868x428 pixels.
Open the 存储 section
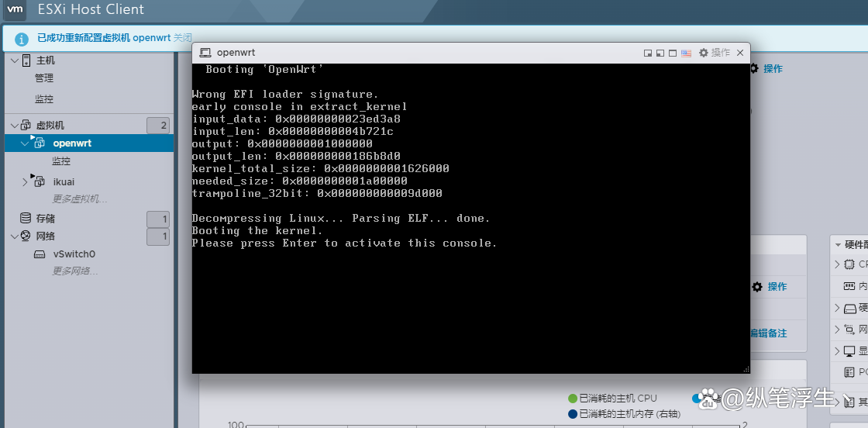pos(46,219)
